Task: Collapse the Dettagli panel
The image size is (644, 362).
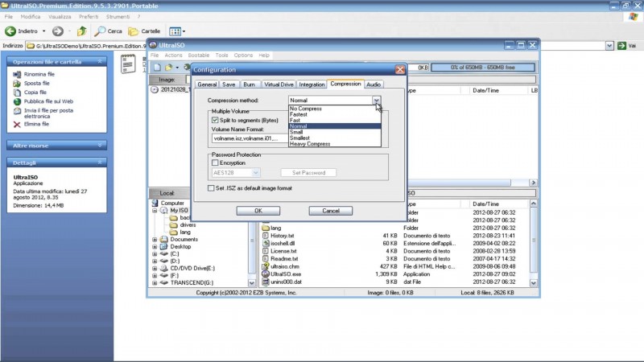Action: tap(100, 162)
